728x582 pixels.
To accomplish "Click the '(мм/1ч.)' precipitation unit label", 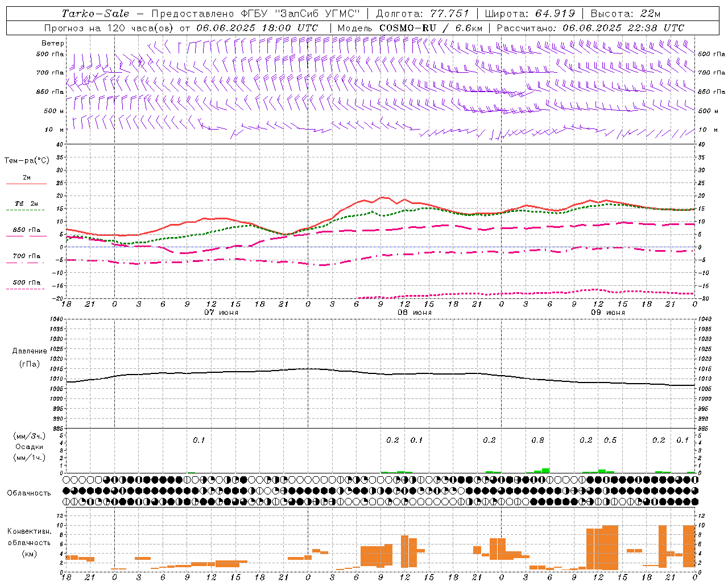I will click(30, 458).
